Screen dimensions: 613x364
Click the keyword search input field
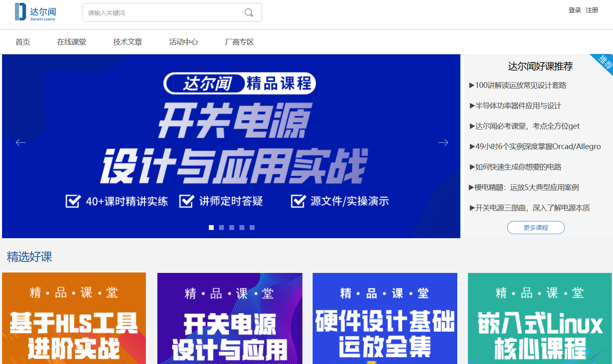pyautogui.click(x=172, y=13)
